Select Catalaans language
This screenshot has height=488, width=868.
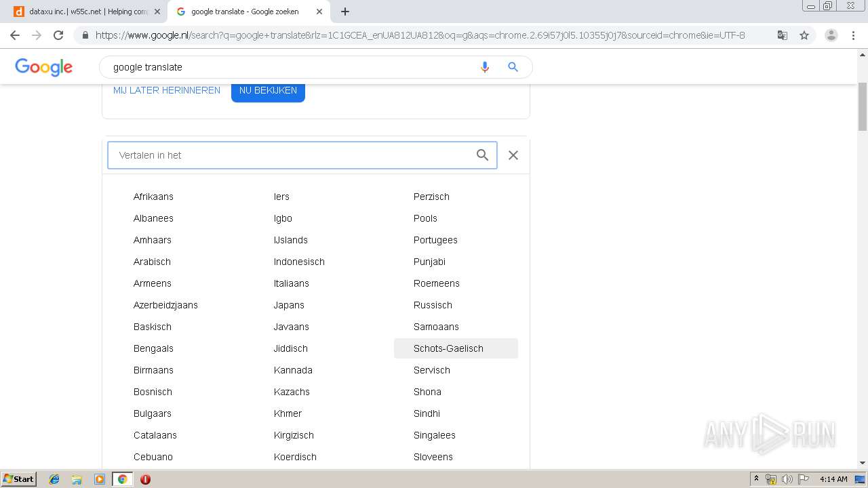(x=155, y=435)
